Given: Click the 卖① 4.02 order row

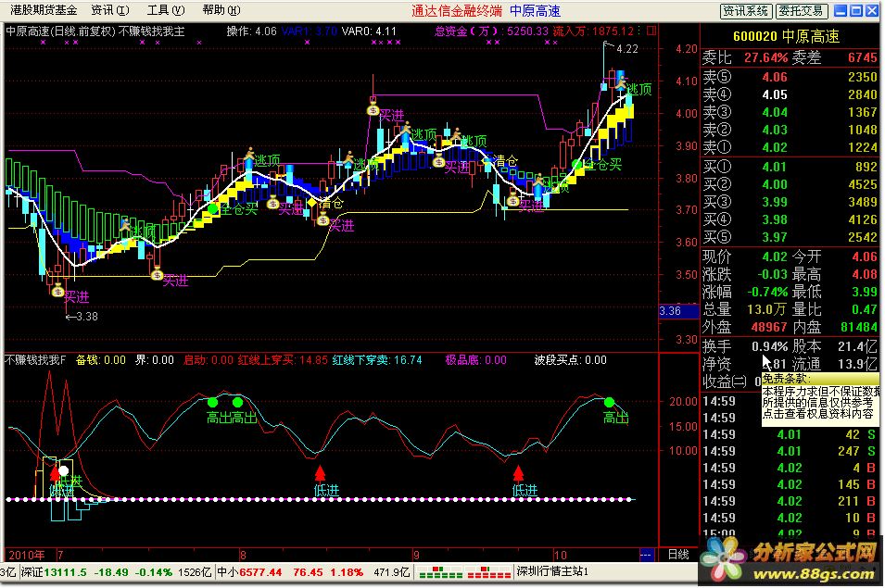Looking at the screenshot, I should coord(790,147).
